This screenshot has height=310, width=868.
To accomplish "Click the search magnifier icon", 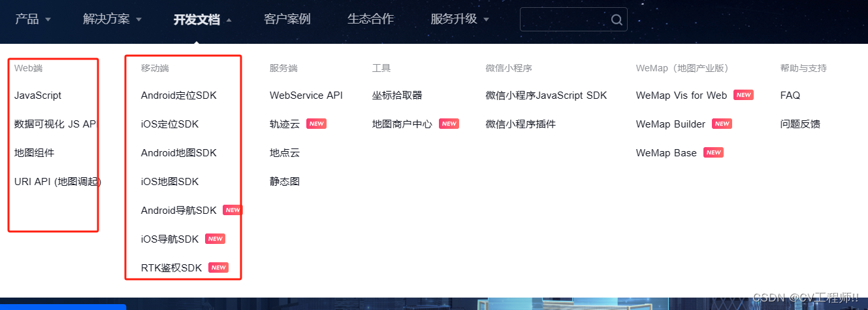I will coord(617,20).
